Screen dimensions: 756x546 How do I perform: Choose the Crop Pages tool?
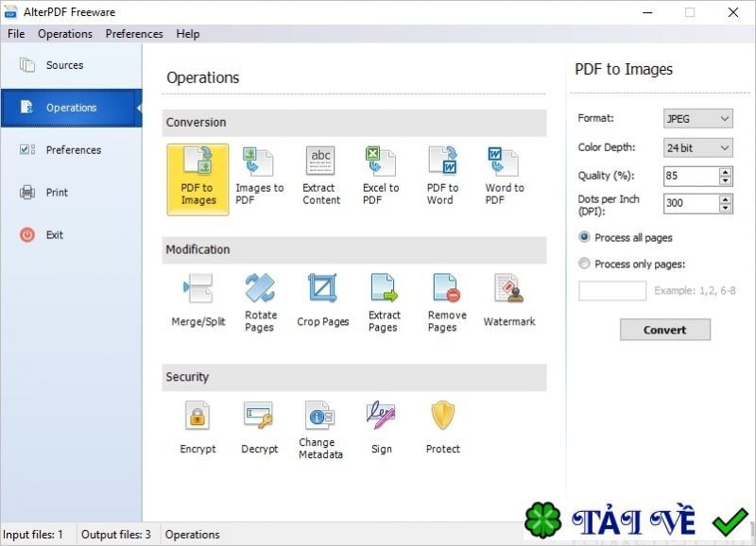(322, 300)
